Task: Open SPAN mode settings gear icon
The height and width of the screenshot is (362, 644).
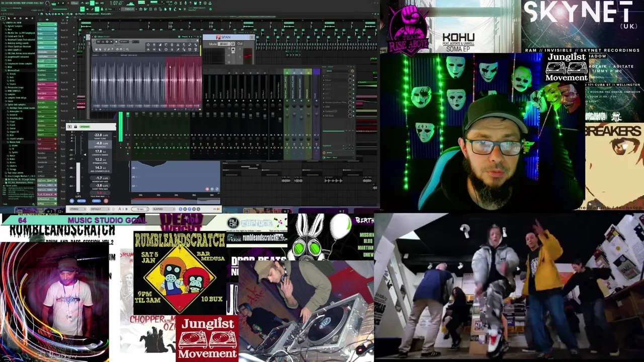Action: 233,44
